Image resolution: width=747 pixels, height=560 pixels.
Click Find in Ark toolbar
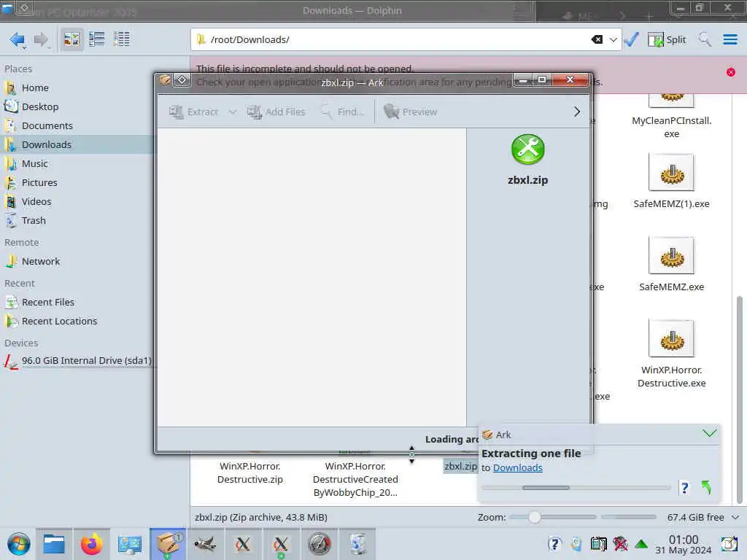click(x=342, y=112)
